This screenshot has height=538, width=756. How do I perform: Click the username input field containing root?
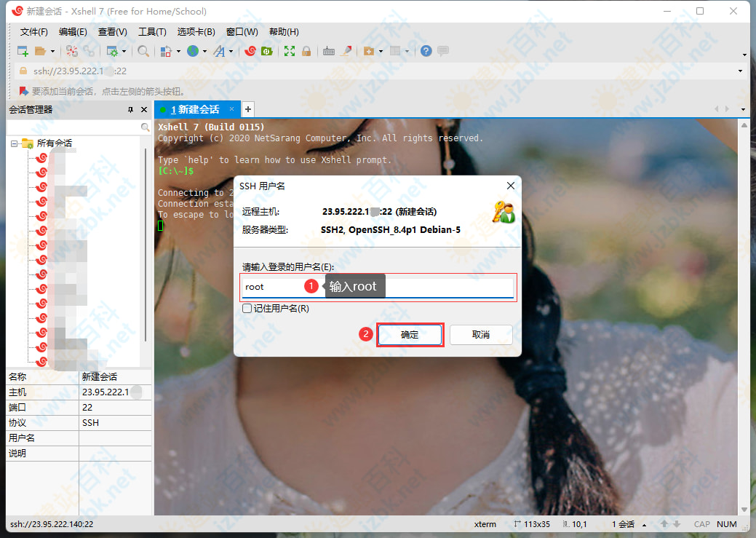tap(378, 288)
